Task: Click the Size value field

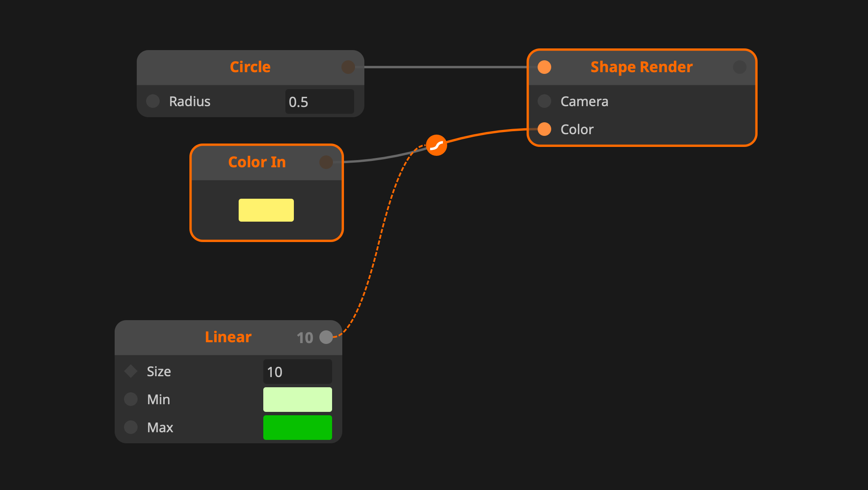Action: point(297,372)
